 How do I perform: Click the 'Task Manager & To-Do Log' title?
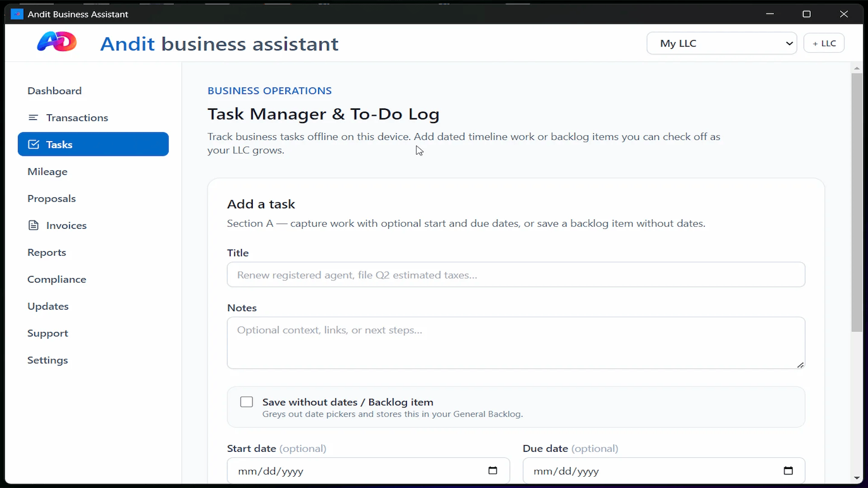point(323,114)
